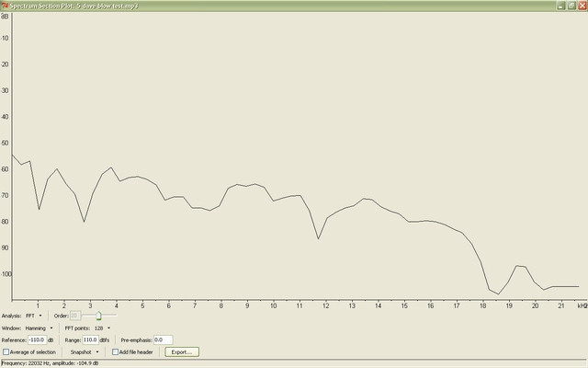Click the Spectrum Section Plot title bar
Image resolution: width=588 pixels, height=368 pixels.
pyautogui.click(x=276, y=5)
